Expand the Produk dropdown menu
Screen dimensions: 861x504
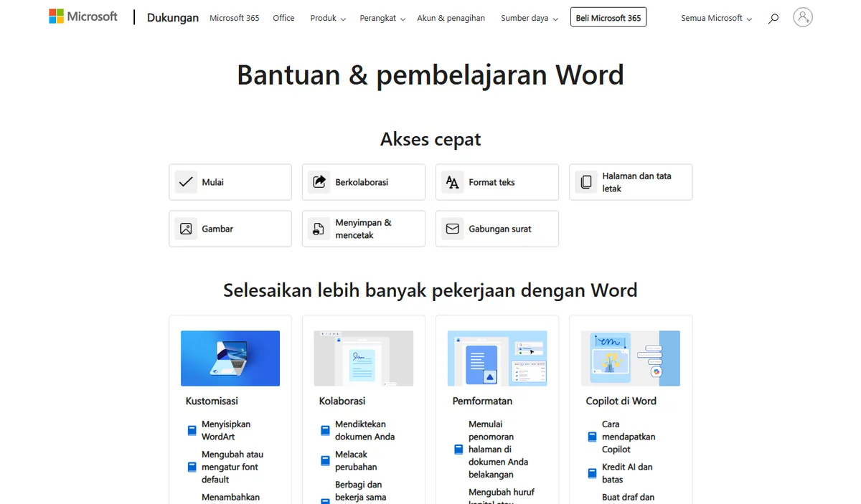pyautogui.click(x=328, y=18)
